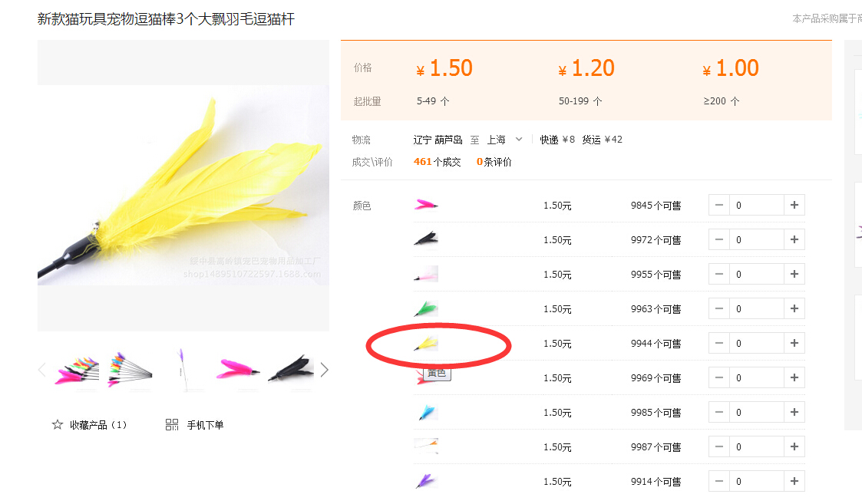
Task: Select the pink feather color swatch
Action: pos(426,205)
